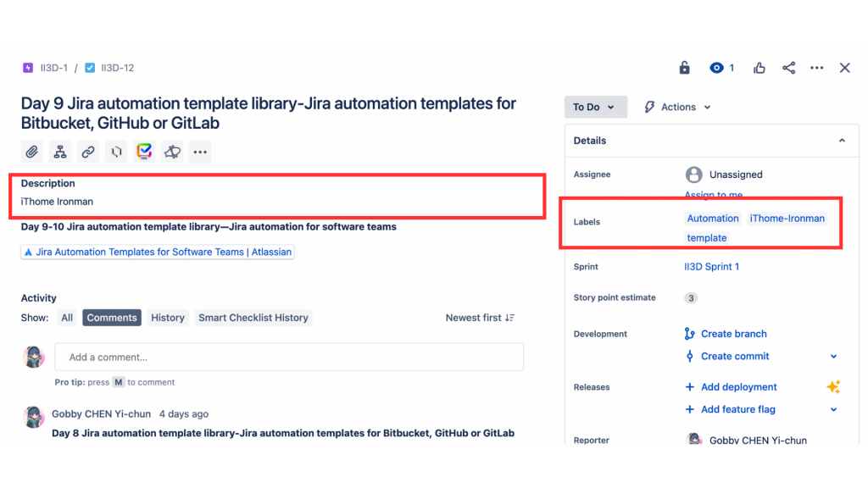Click the commit icon beside Create commit

pos(689,357)
